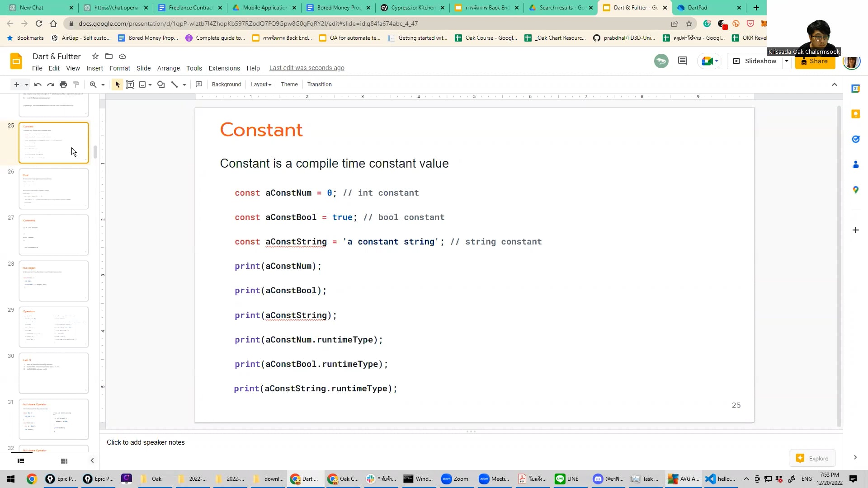Image resolution: width=868 pixels, height=488 pixels.
Task: Toggle grid view of slides
Action: pos(64,460)
